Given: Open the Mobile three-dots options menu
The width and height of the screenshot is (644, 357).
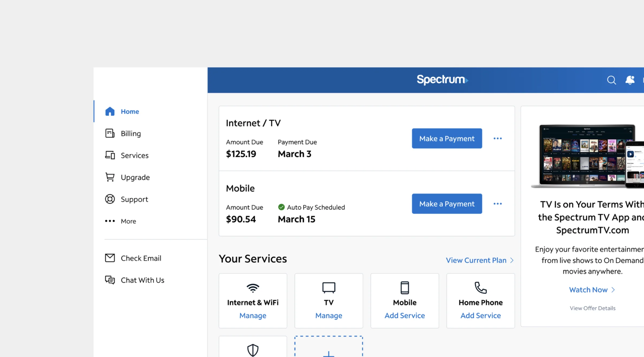Looking at the screenshot, I should tap(497, 204).
